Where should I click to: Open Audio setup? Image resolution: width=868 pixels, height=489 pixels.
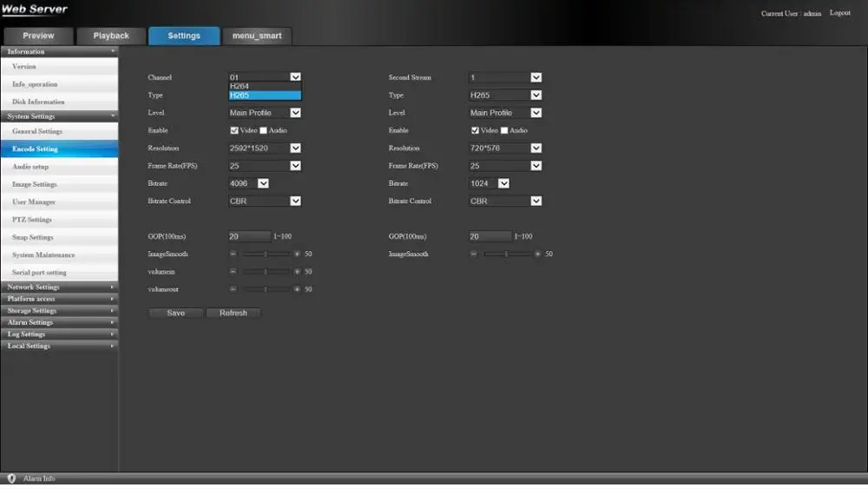59,167
